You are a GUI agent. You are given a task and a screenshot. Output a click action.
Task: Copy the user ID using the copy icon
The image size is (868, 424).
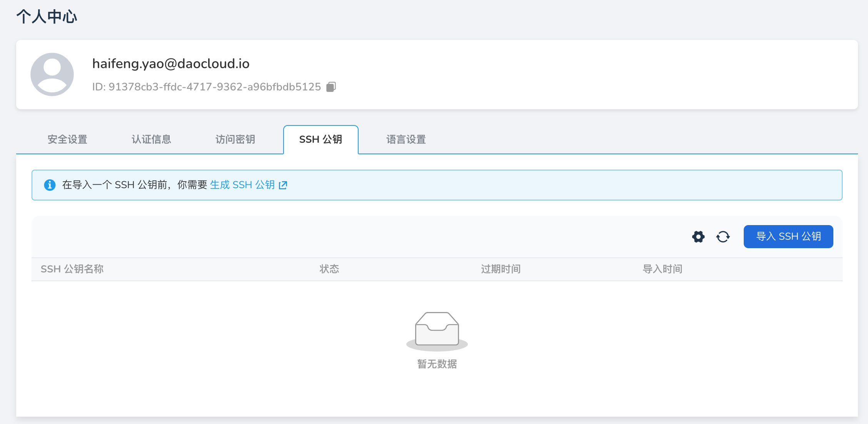click(330, 87)
